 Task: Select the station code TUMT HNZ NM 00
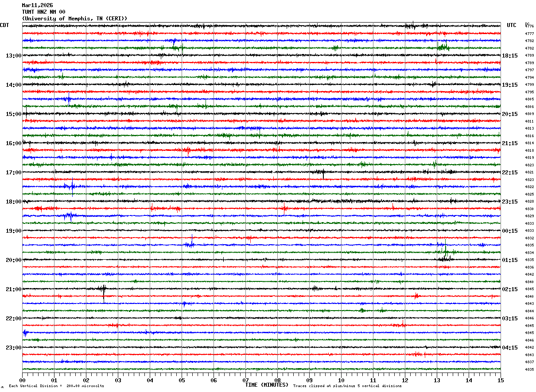point(44,12)
